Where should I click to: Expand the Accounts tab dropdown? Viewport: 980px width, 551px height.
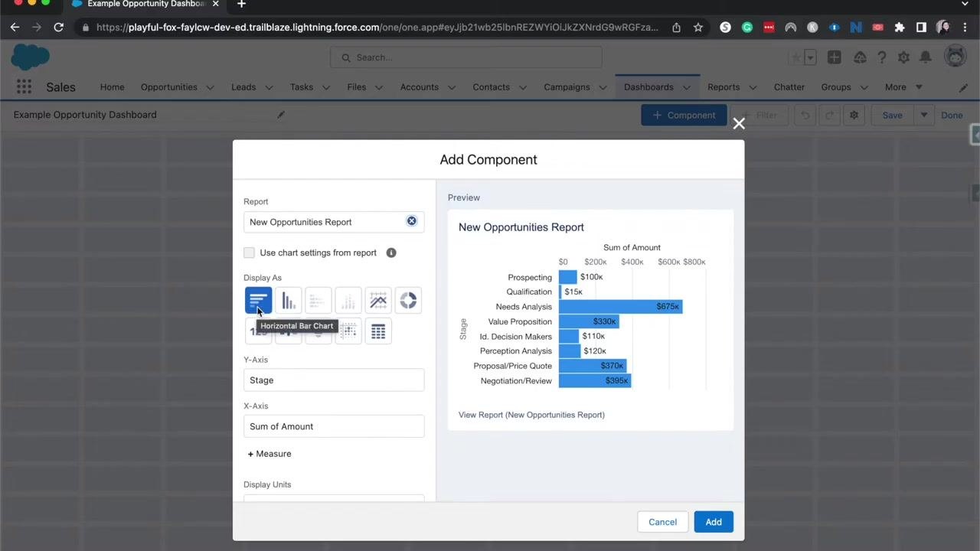451,87
